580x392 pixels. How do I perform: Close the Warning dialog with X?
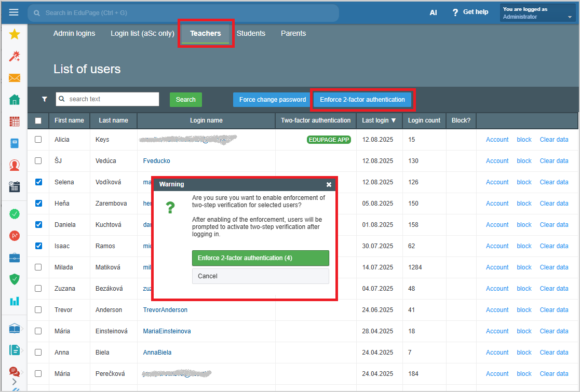coord(329,184)
